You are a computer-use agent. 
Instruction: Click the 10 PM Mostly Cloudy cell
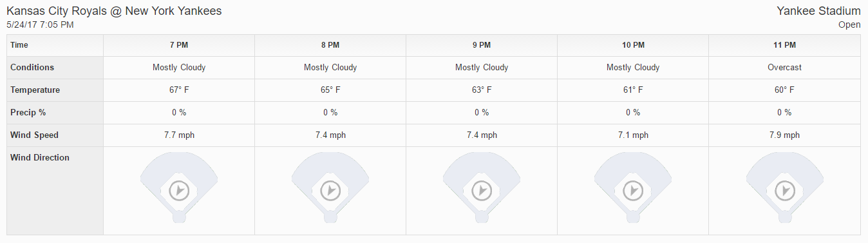[x=633, y=67]
